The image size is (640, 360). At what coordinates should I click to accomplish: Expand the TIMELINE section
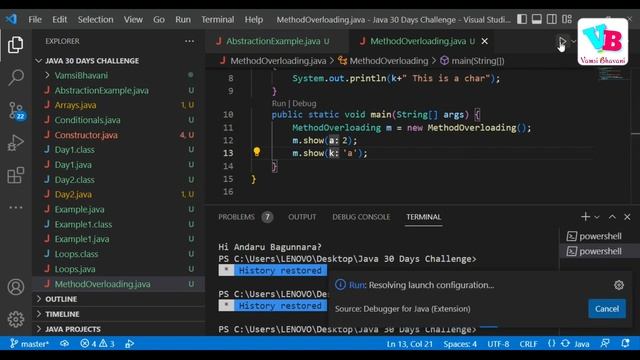tap(118, 314)
